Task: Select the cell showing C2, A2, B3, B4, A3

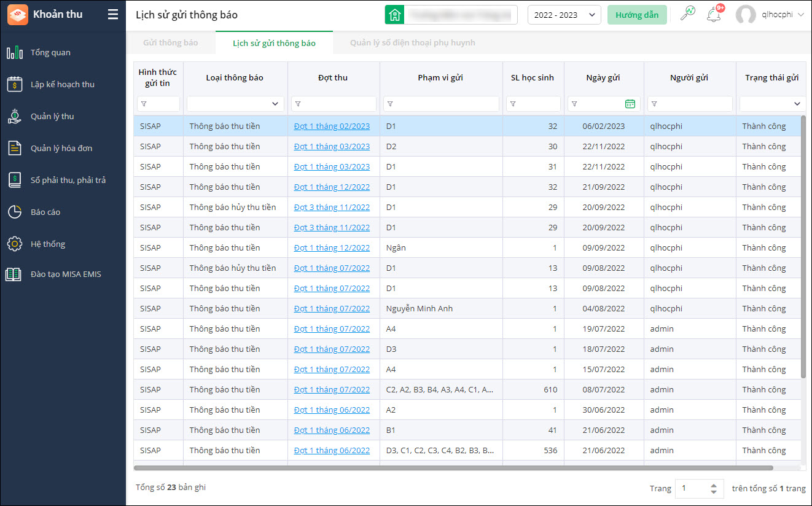Action: pos(441,389)
